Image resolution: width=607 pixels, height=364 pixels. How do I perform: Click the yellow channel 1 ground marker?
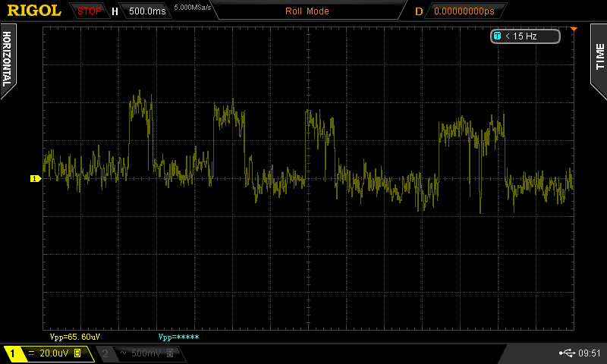pos(36,178)
